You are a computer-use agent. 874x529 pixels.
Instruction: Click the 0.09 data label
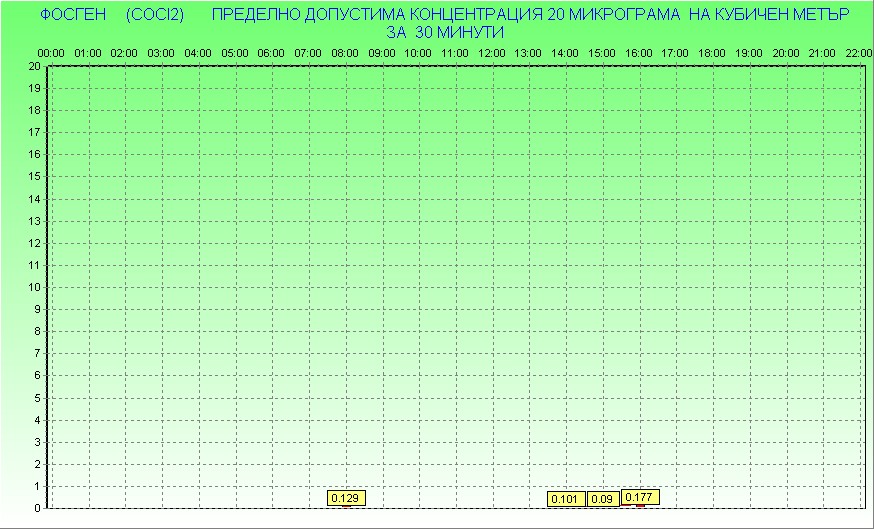coord(603,499)
